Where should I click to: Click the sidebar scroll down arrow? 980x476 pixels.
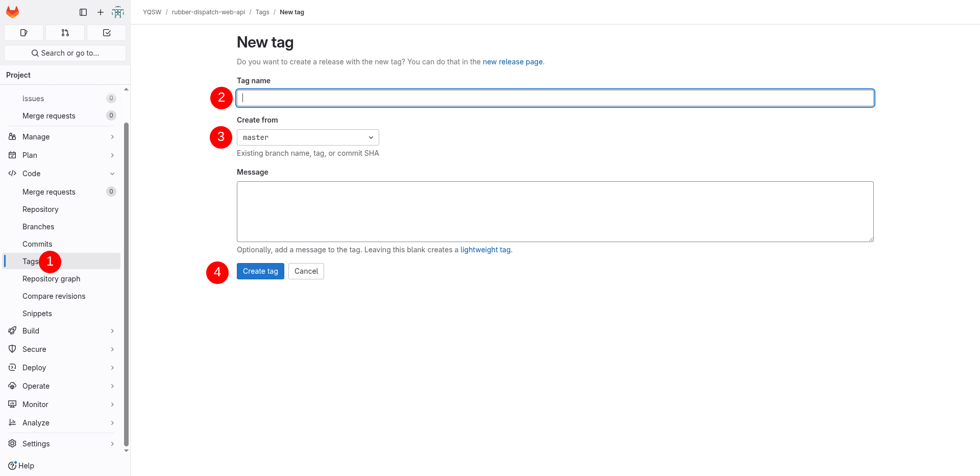[x=126, y=451]
